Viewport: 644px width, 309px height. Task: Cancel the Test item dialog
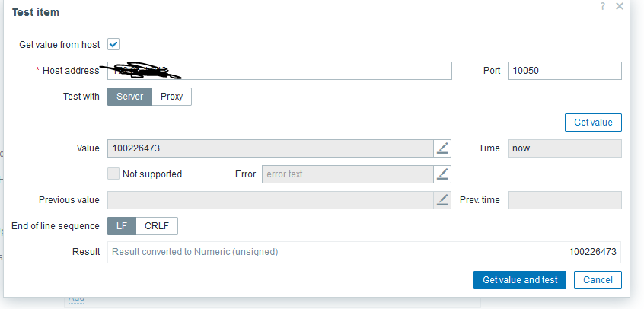point(598,280)
